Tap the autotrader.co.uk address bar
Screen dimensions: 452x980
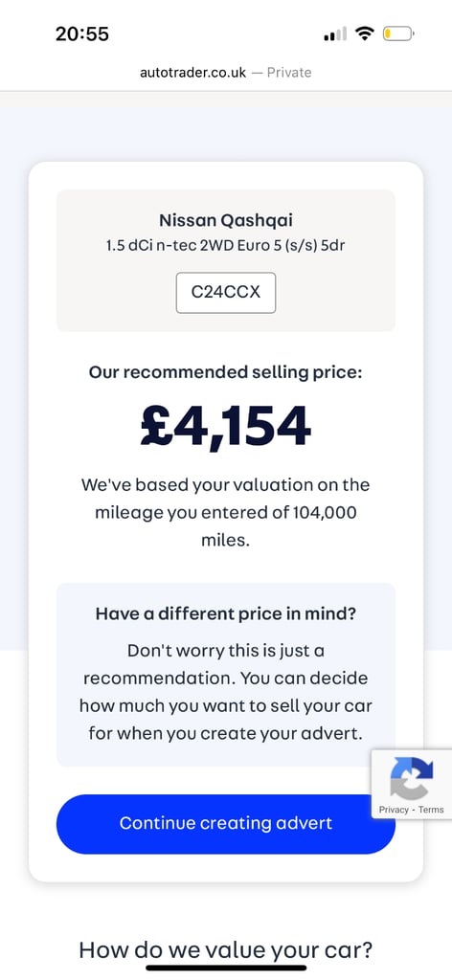[226, 73]
